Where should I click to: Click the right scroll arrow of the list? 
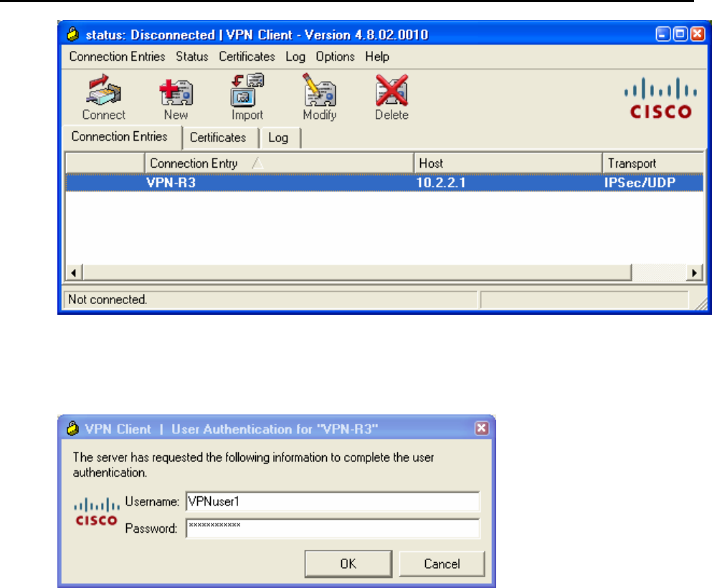(x=694, y=272)
